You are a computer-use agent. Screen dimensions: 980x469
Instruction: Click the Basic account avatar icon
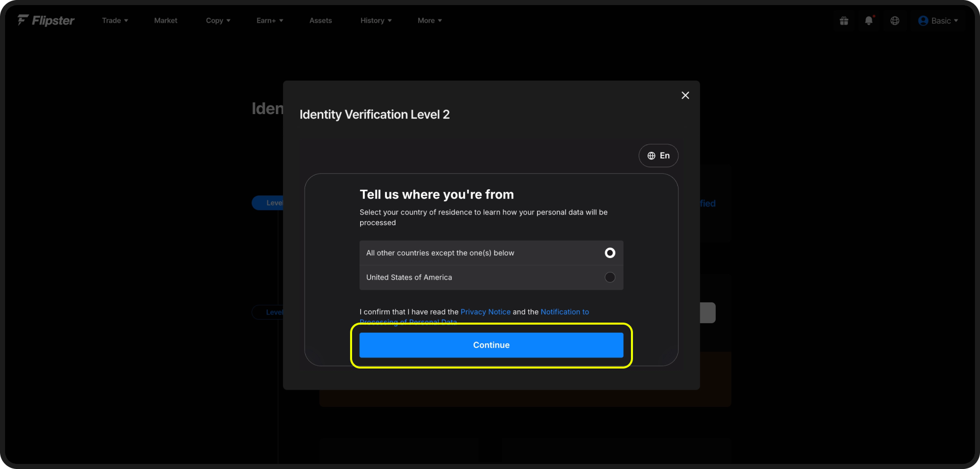[x=923, y=21]
